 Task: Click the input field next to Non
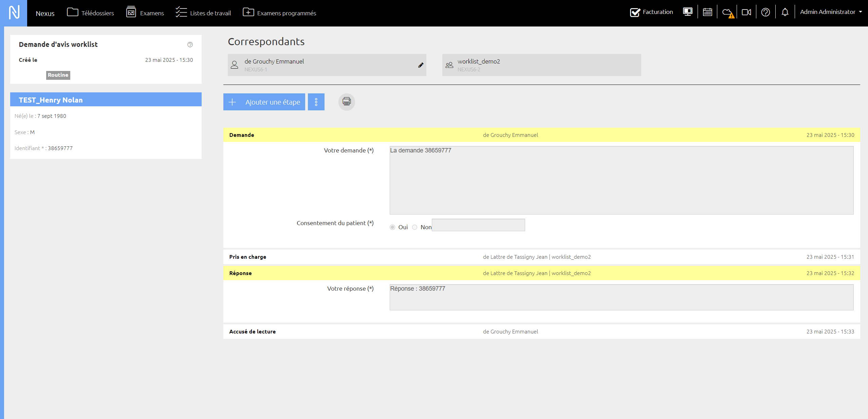[478, 225]
